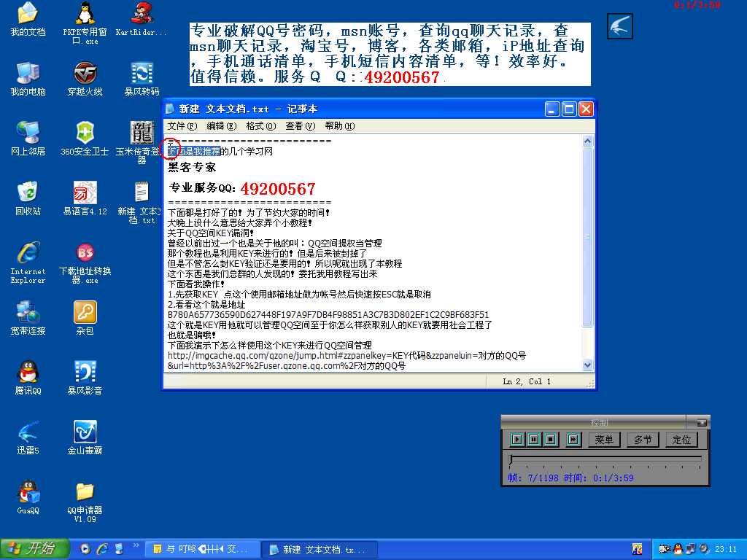Select the KartRider desktop shortcut
Viewport: 747px width, 560px height.
[x=142, y=19]
